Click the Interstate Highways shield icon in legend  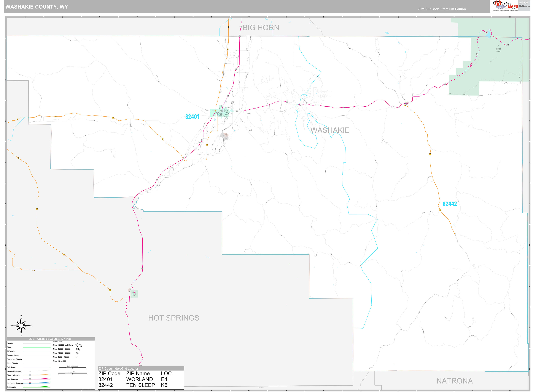coord(30,383)
